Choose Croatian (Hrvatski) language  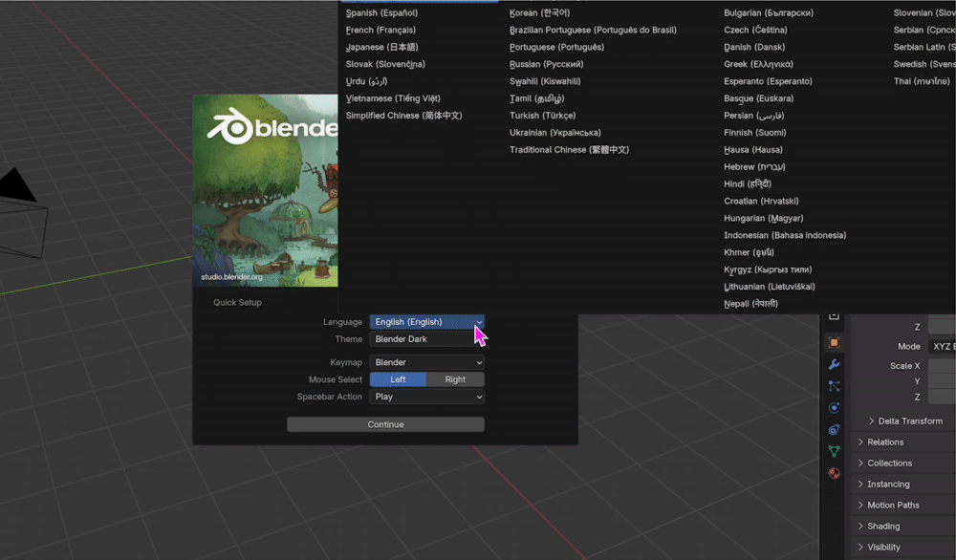[x=761, y=201]
